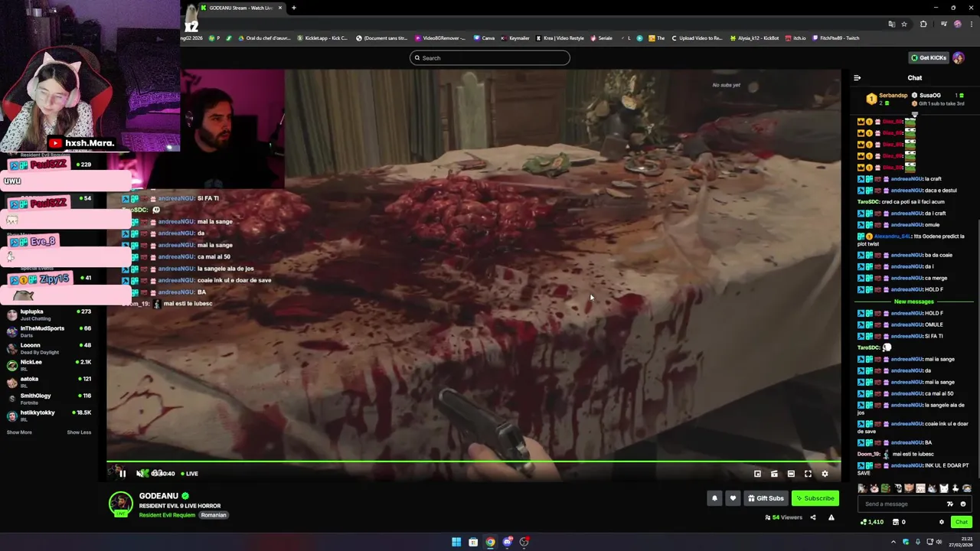The width and height of the screenshot is (980, 551).
Task: Collapse the chat panel arrow icon
Action: (x=857, y=78)
